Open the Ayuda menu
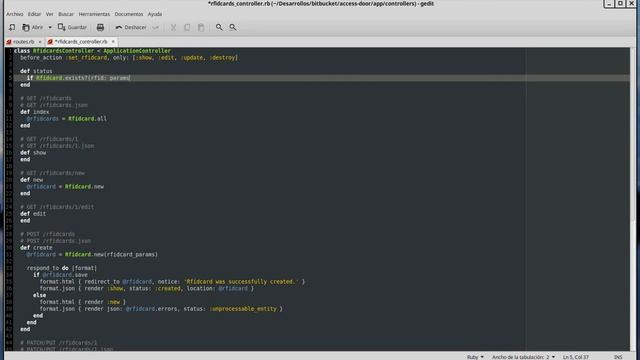This screenshot has width=640, height=360. pos(155,14)
